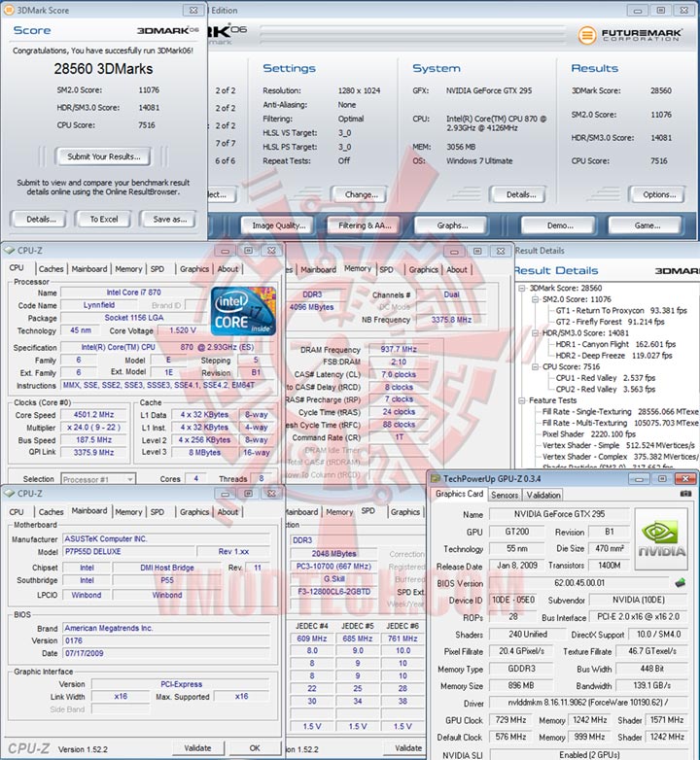Click the Core Speed 4501.2 MHz value
This screenshot has width=700, height=760.
[93, 415]
